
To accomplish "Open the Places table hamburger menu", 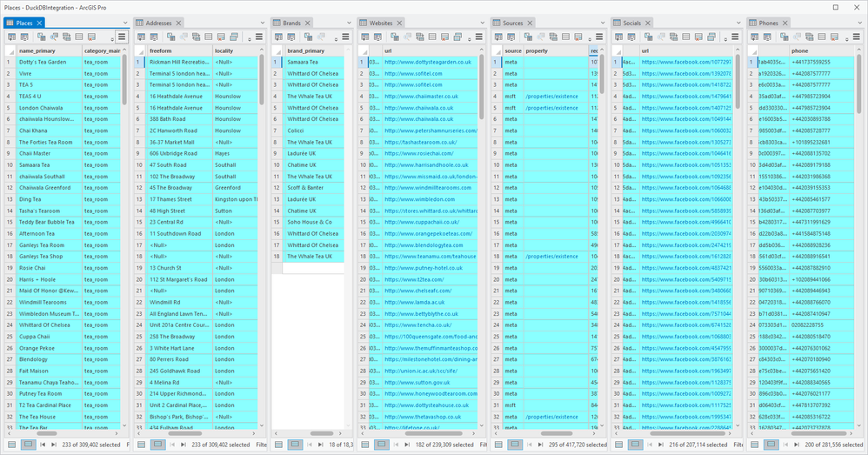I will pos(122,37).
